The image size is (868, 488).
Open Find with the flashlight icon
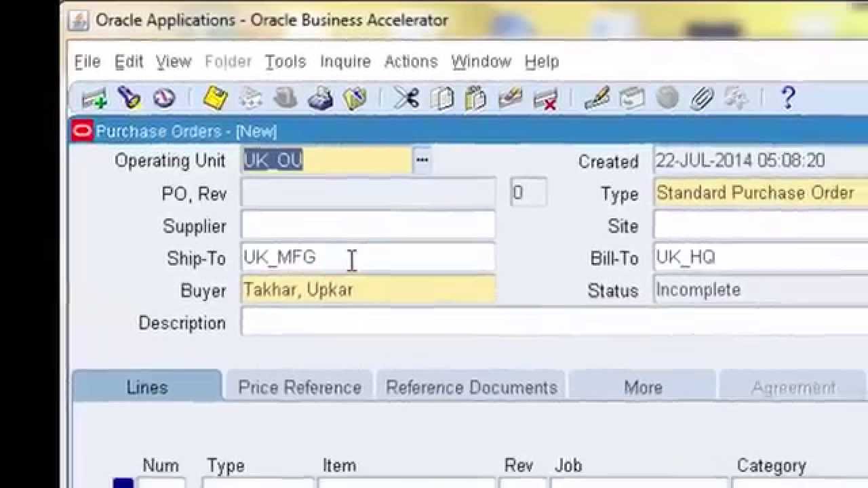[129, 99]
